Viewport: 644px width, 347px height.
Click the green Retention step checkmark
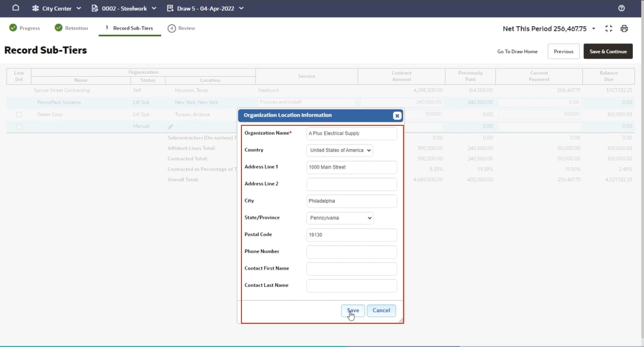(x=59, y=28)
